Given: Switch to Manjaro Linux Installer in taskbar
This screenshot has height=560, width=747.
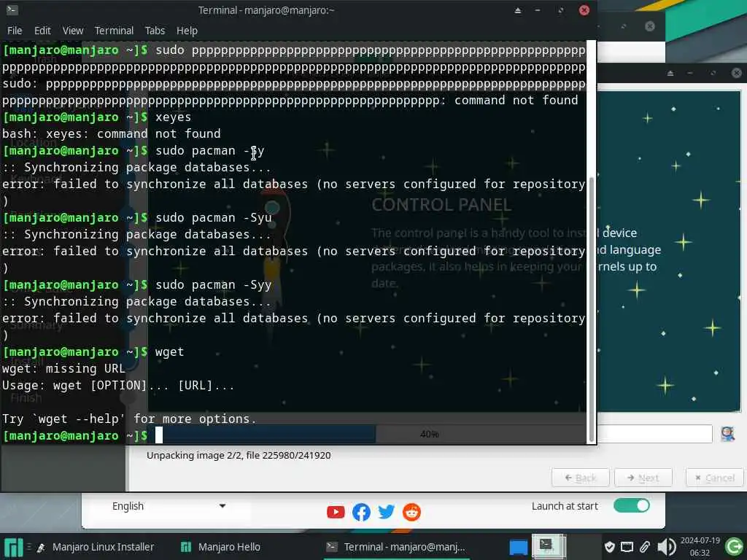Looking at the screenshot, I should point(96,547).
